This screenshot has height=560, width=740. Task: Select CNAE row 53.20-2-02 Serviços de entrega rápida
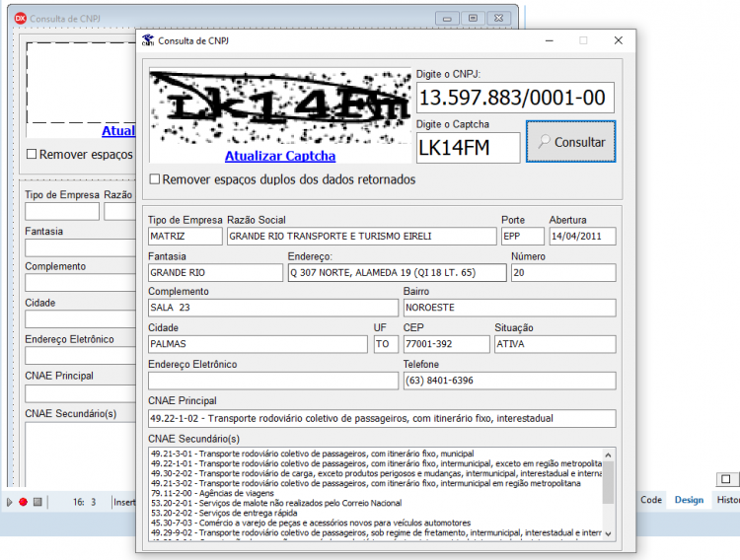224,513
